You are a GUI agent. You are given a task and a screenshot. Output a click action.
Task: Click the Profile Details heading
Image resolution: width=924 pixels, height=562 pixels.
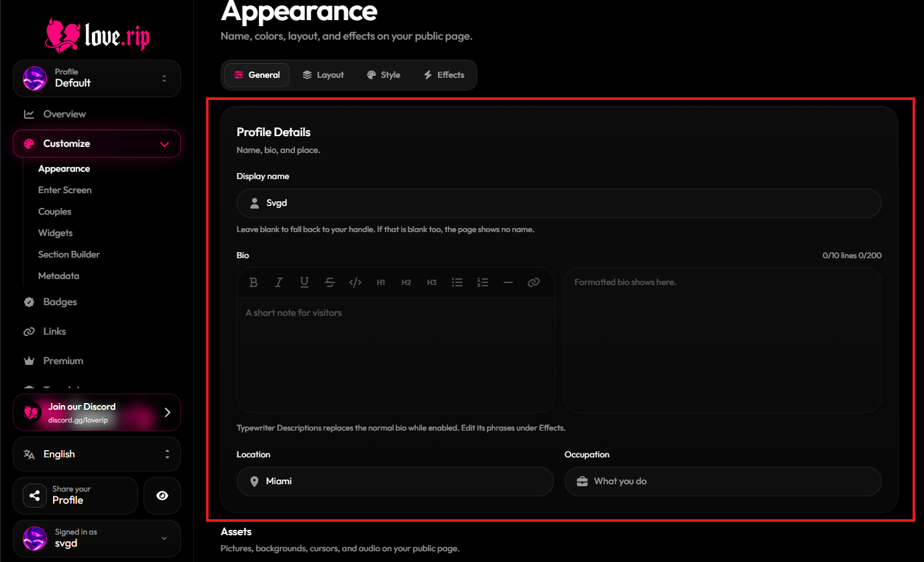274,132
